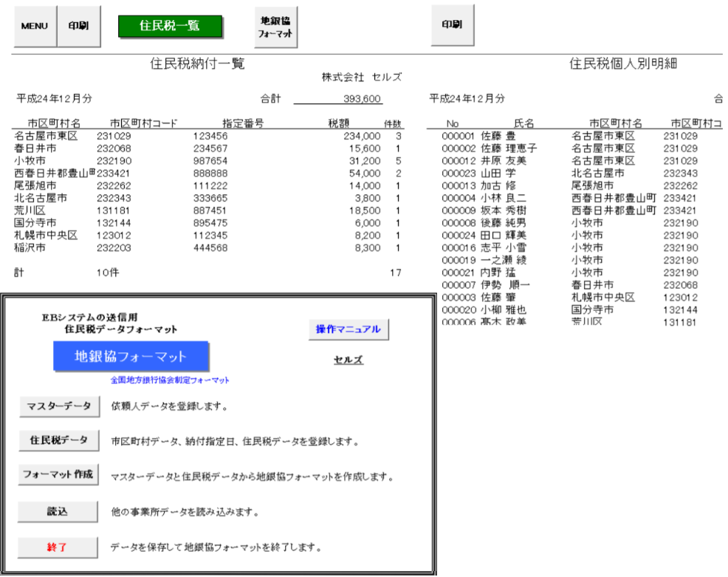Viewport: 728px width, 577px height.
Task: Click the red 終了 button
Action: [x=58, y=547]
